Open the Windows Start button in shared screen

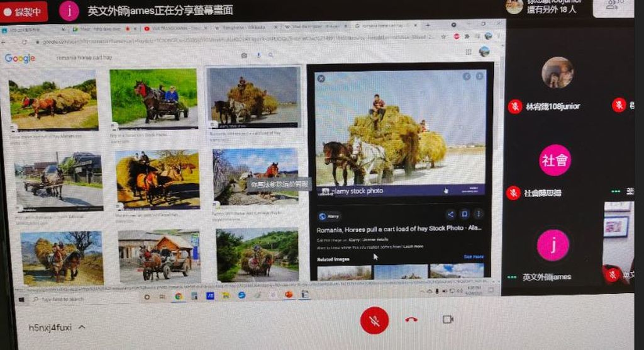21,300
